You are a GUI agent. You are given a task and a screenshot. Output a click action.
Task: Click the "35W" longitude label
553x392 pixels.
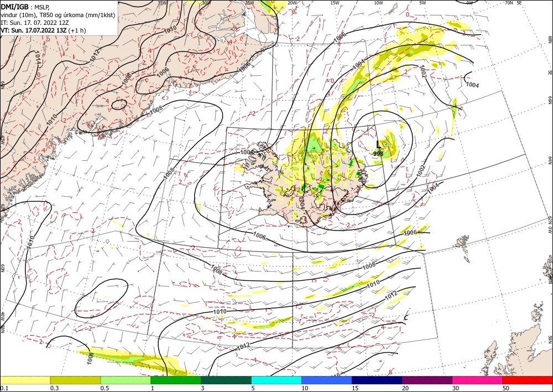click(162, 3)
